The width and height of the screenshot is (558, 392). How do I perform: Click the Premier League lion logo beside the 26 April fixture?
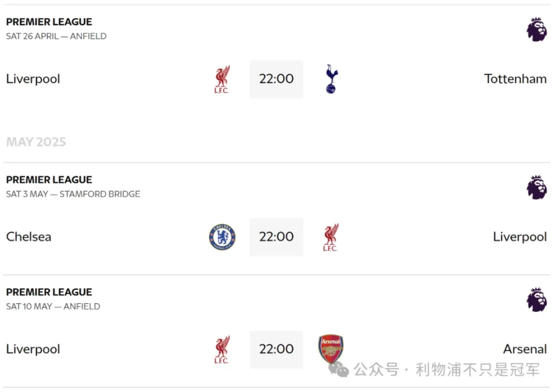[536, 30]
